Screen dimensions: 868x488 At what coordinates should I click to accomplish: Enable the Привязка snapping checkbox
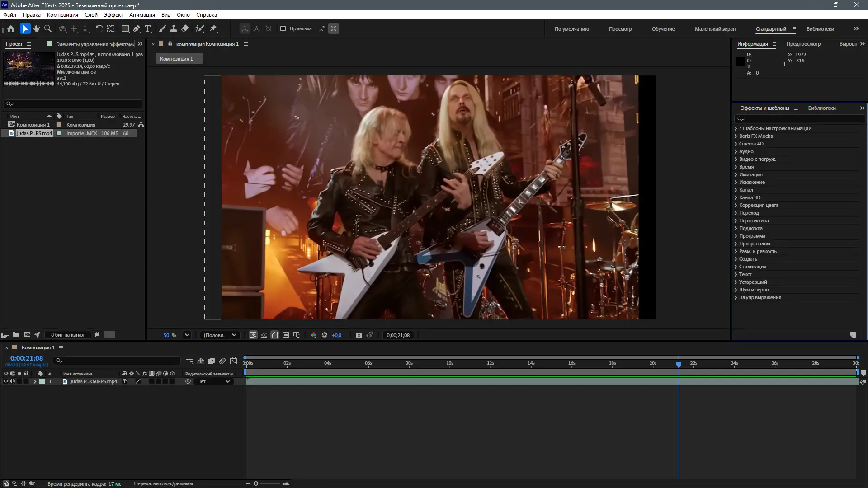[x=283, y=28]
